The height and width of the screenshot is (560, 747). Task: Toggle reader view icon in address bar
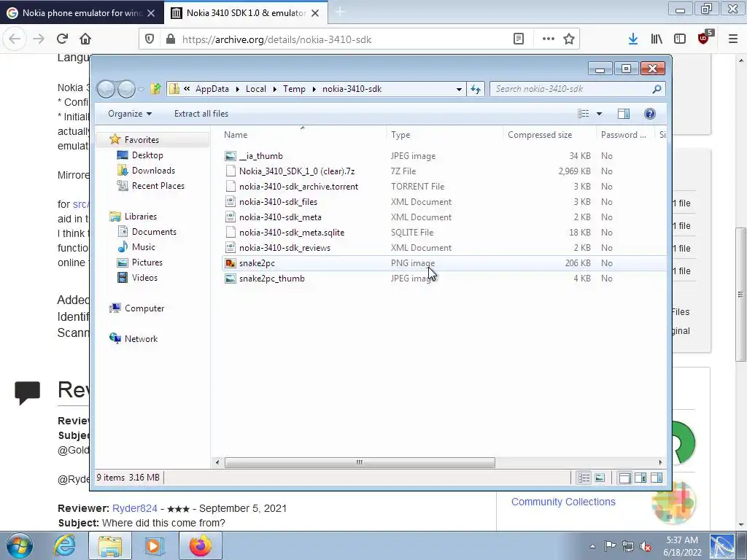click(519, 39)
